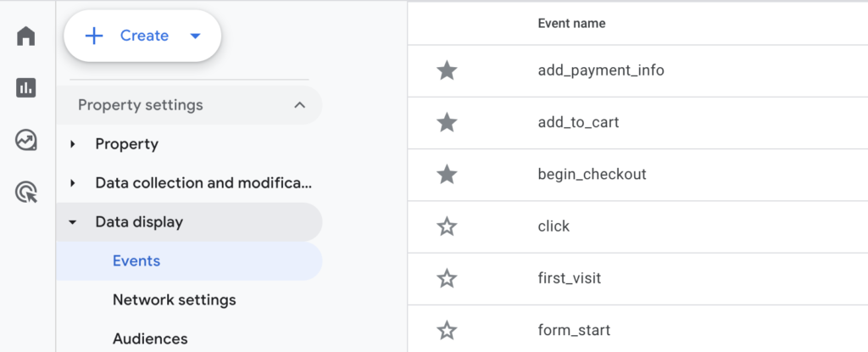Go to Audiences in sidebar

150,339
